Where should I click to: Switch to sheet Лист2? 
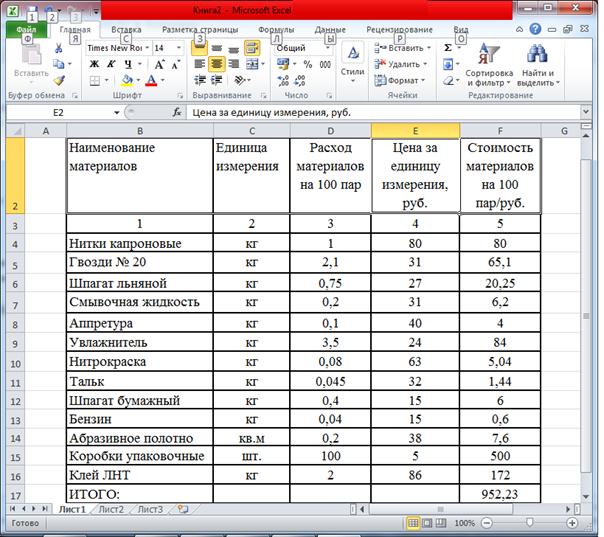(x=111, y=509)
